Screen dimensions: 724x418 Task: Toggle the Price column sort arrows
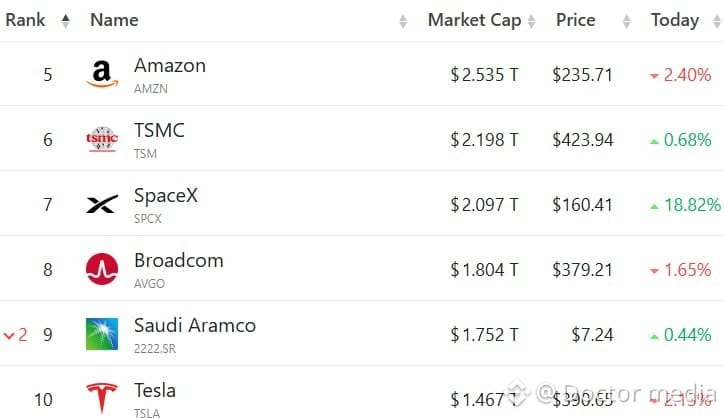click(627, 21)
